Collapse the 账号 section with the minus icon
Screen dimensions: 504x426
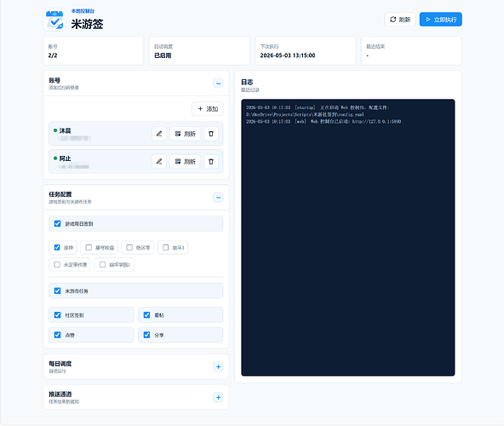pos(218,83)
